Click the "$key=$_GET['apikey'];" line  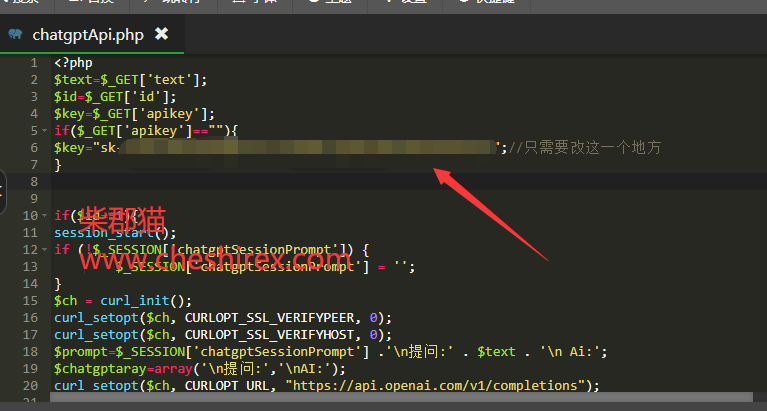pos(135,114)
